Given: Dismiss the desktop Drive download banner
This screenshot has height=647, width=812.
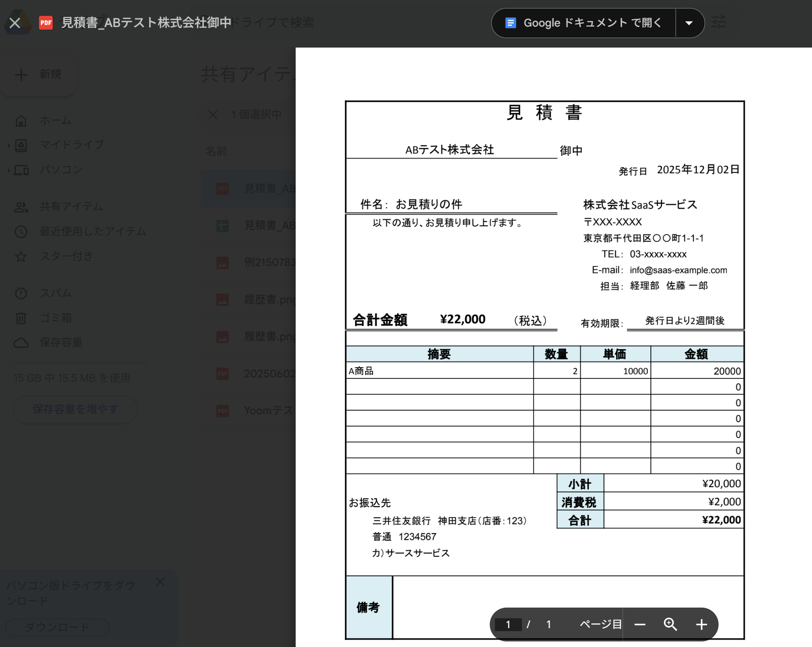Looking at the screenshot, I should tap(160, 582).
